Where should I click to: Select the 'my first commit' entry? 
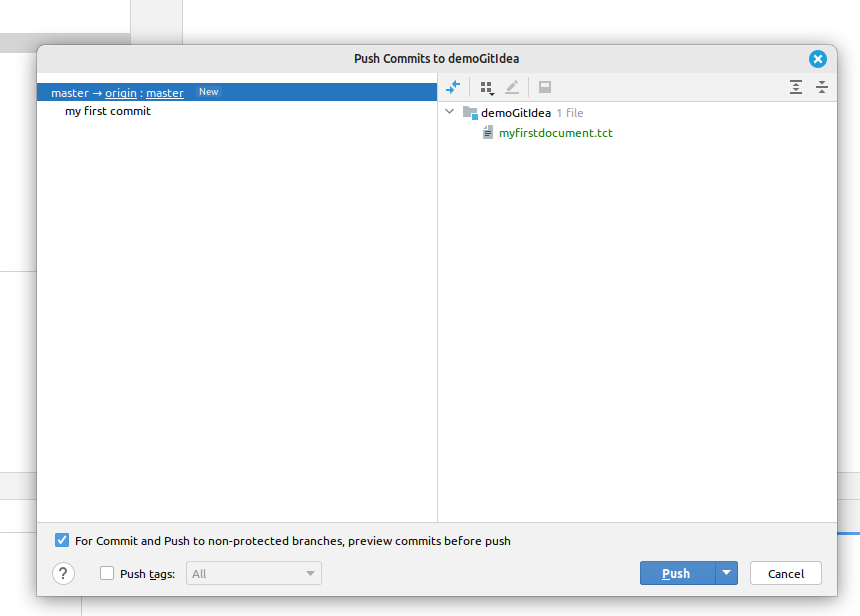point(108,111)
